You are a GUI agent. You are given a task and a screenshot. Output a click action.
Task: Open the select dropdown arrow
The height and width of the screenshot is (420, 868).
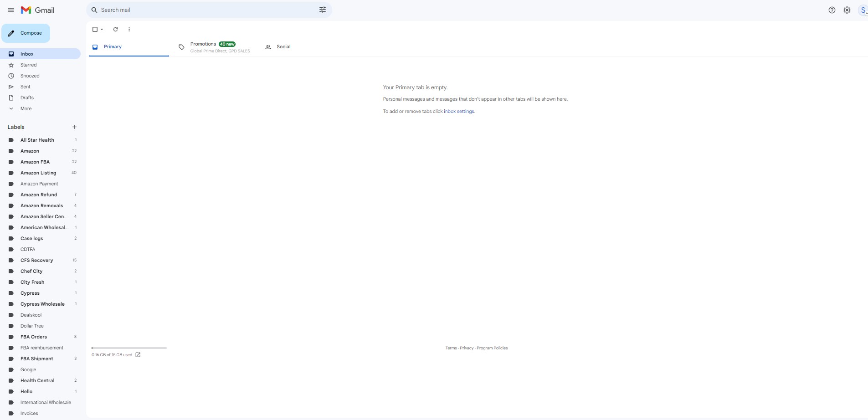click(x=102, y=30)
